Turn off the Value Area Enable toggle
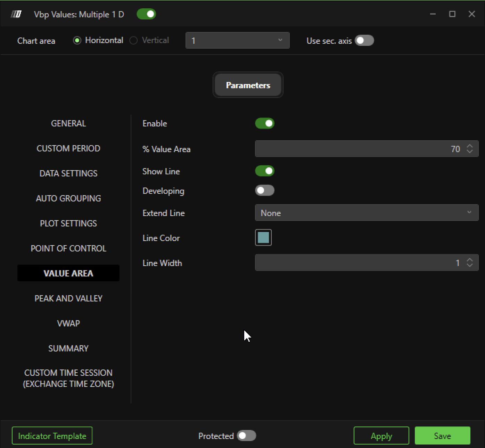Screen dimensions: 485x448 (265, 124)
